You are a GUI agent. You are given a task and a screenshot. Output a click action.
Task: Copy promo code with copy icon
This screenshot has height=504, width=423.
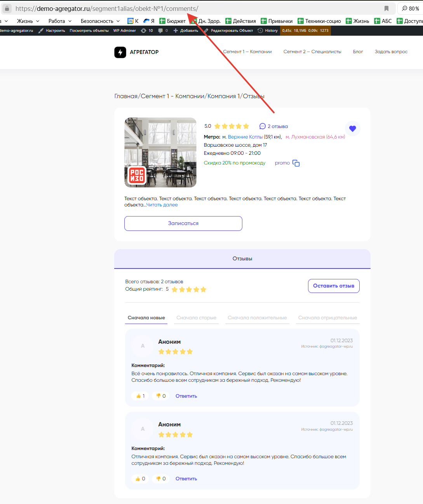click(x=296, y=163)
